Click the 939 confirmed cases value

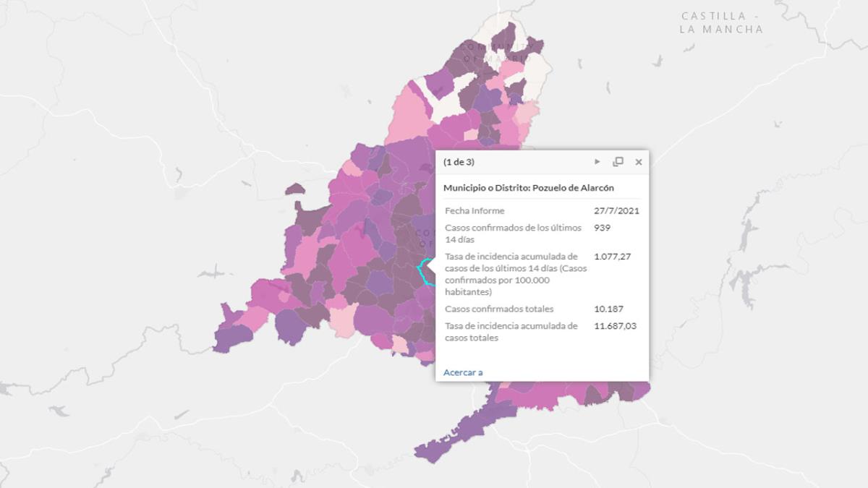(x=603, y=227)
